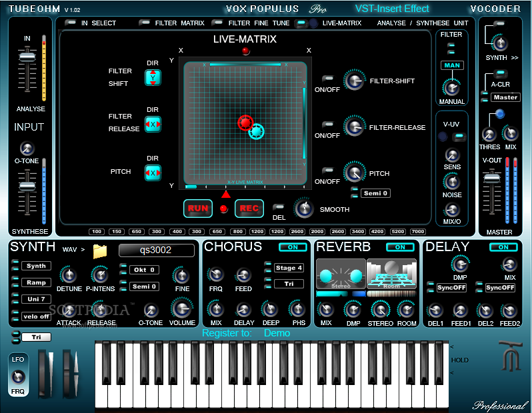Click the FILTER-SHIFT knob

(355, 81)
